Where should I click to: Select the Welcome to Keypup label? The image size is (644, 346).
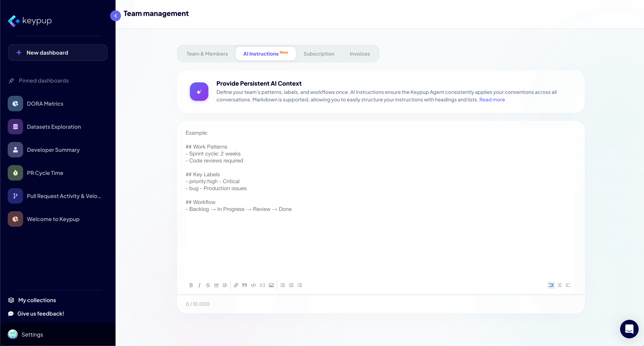(x=53, y=219)
